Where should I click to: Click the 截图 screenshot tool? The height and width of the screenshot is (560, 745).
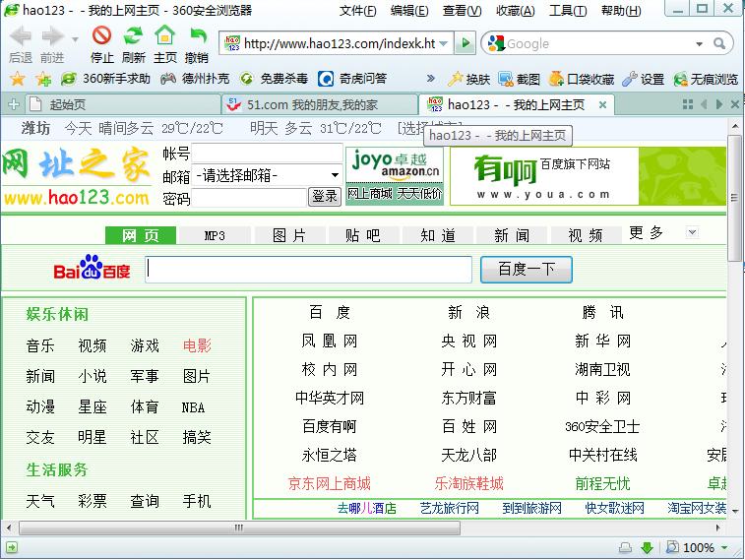tap(519, 79)
